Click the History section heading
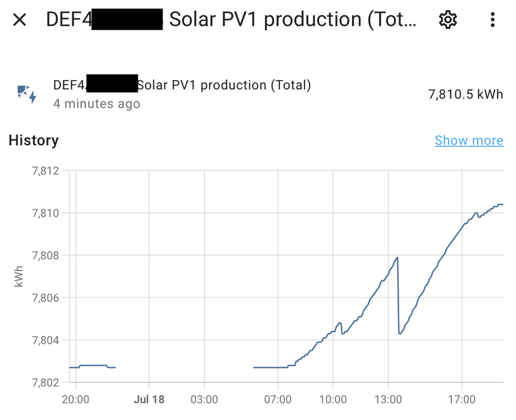516x420 pixels. point(34,141)
